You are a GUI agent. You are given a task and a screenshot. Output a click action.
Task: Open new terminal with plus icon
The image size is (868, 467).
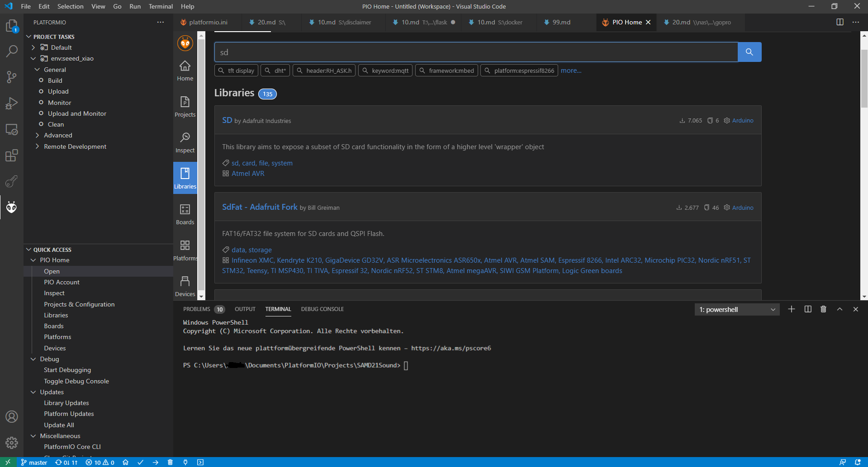click(x=792, y=309)
